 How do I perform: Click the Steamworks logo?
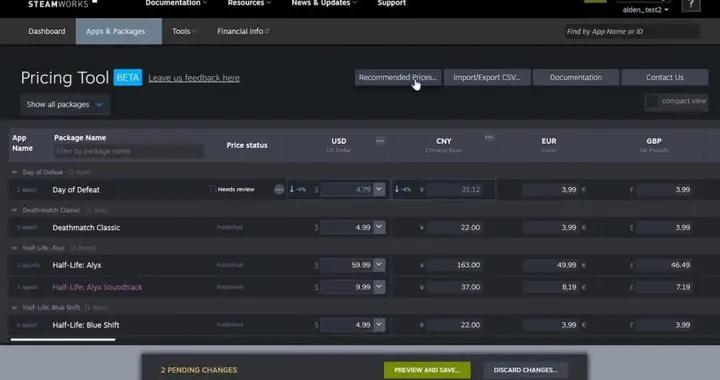coord(62,4)
